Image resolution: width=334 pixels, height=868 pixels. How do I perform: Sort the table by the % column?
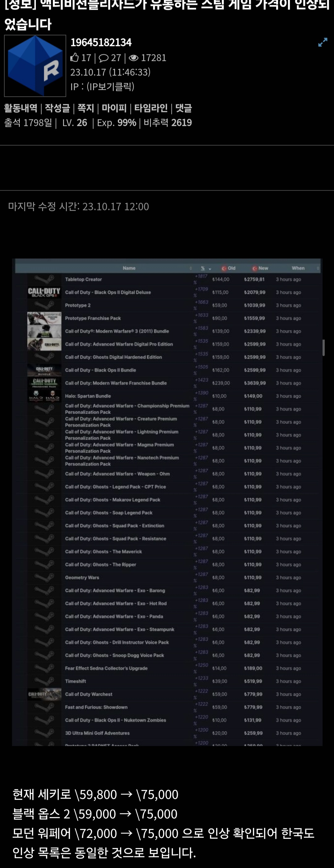coord(203,268)
